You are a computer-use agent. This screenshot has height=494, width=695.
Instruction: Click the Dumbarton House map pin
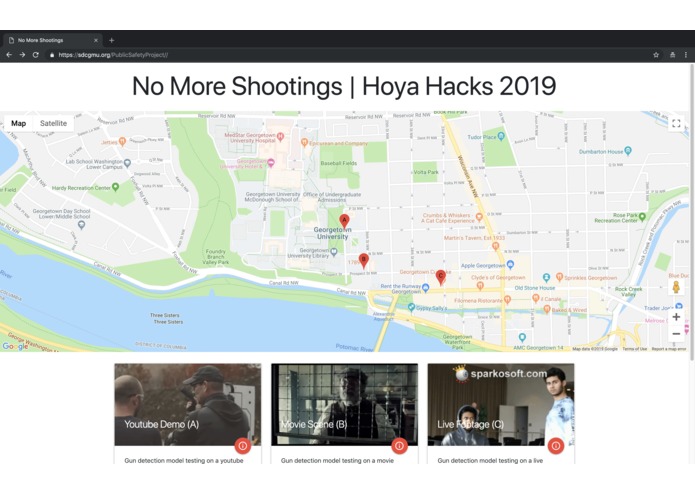tap(628, 151)
